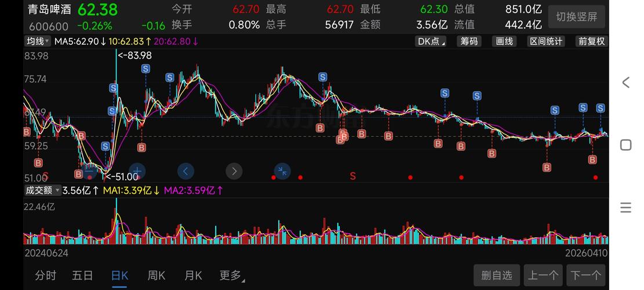Viewport: 644px width, 290px height.
Task: Switch to 五日 tab
Action: tap(82, 275)
